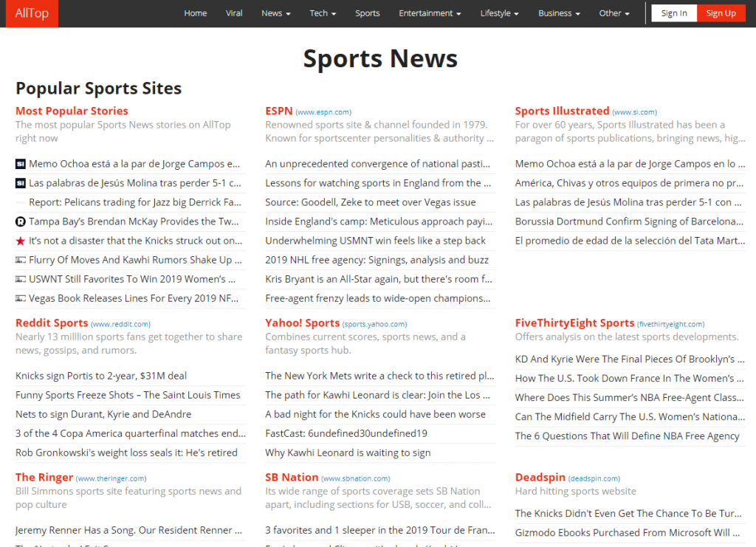Click the red star icon beside the Knicks disaster story
The image size is (756, 547).
click(20, 241)
